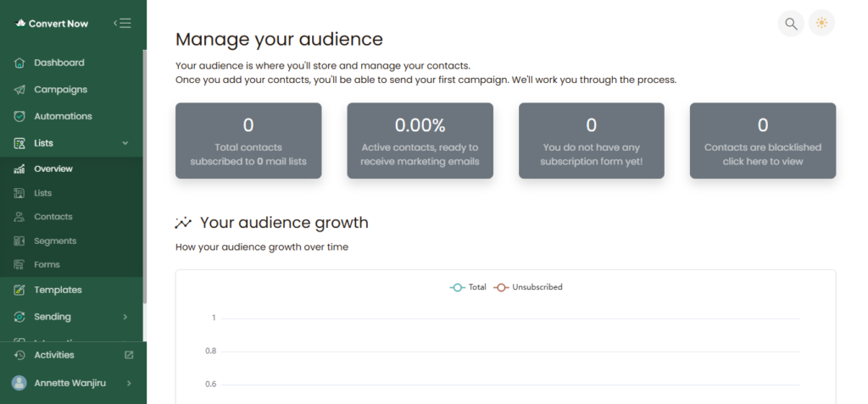868x404 pixels.
Task: Click the Forms icon
Action: [19, 264]
